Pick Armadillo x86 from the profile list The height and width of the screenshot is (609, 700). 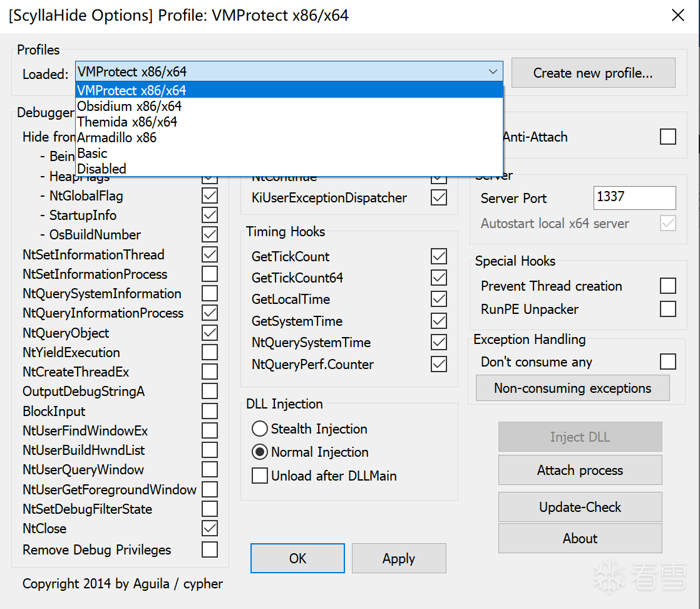[x=116, y=137]
